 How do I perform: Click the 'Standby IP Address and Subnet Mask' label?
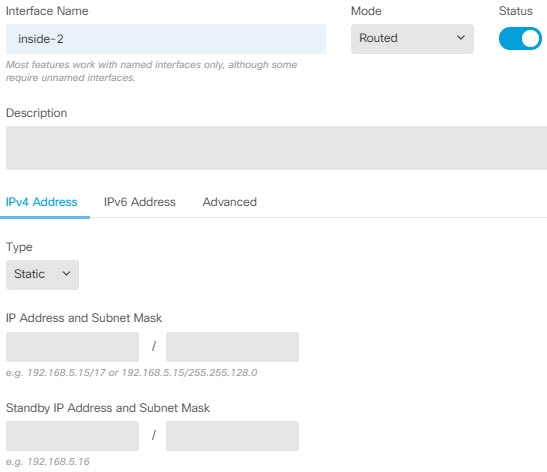click(x=108, y=408)
